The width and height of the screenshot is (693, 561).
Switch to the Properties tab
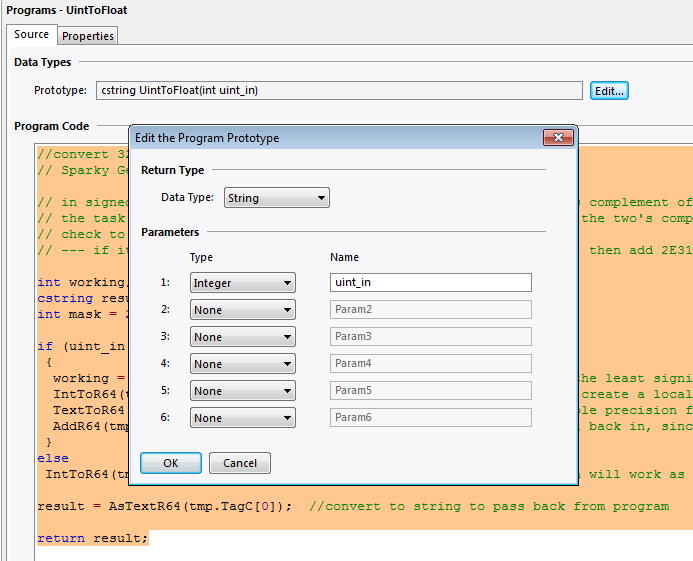click(88, 36)
